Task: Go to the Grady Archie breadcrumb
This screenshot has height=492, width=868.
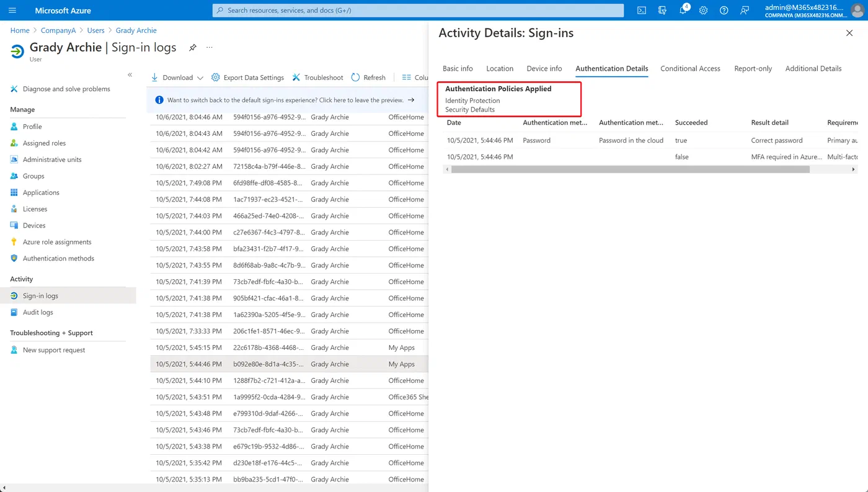Action: pos(136,30)
